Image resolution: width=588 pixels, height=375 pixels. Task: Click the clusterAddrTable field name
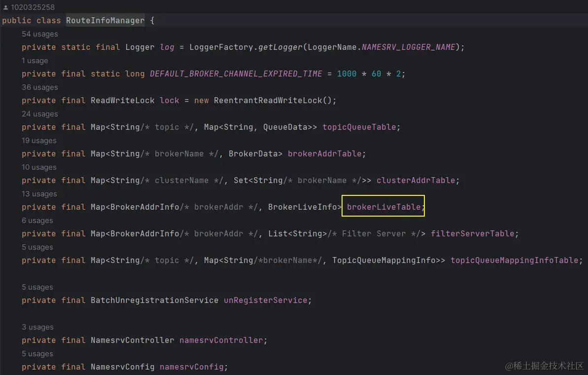416,181
